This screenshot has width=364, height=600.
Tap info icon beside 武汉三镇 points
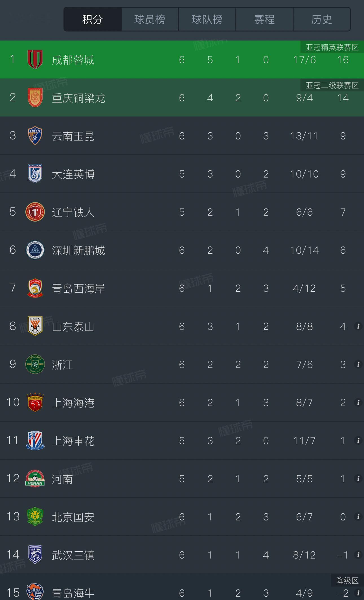(x=358, y=555)
